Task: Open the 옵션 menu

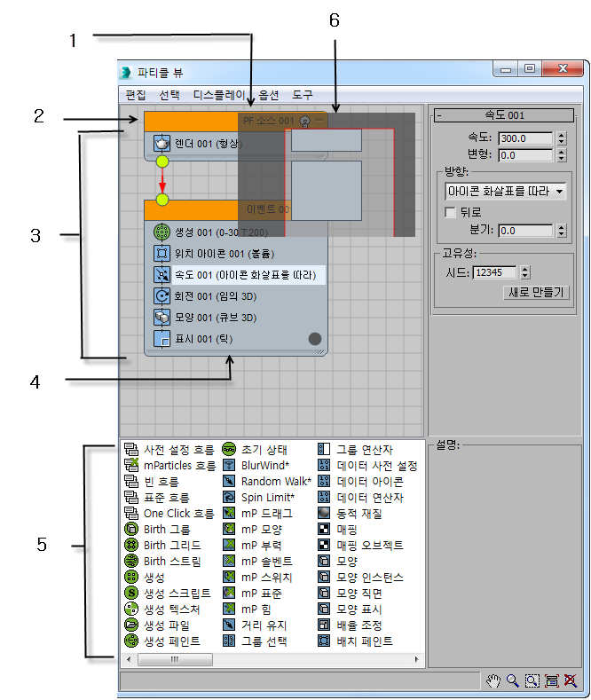Action: (269, 95)
